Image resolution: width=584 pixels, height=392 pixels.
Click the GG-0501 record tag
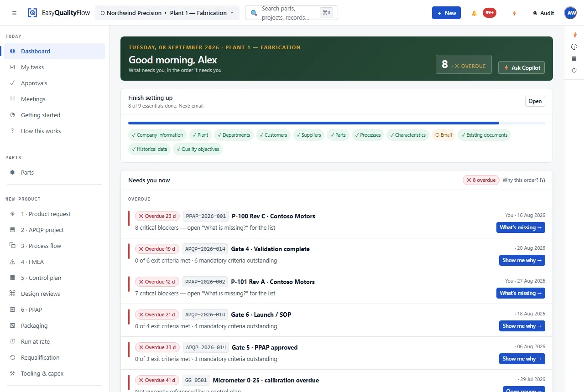196,380
